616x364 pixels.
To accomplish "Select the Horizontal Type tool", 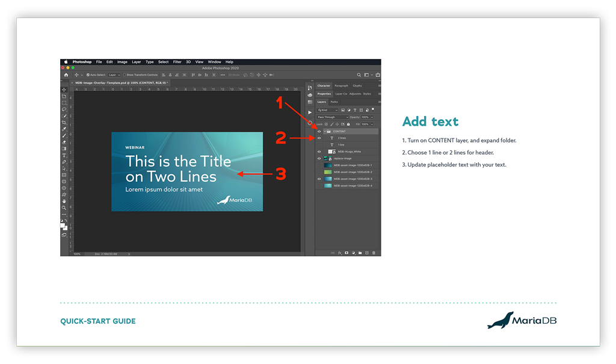I will (x=64, y=155).
